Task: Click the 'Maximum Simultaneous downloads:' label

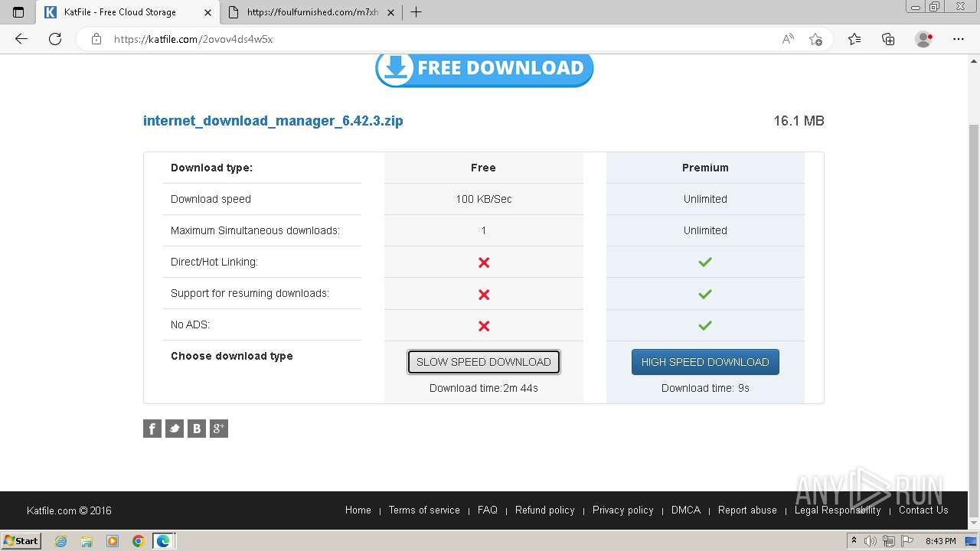Action: pos(255,230)
